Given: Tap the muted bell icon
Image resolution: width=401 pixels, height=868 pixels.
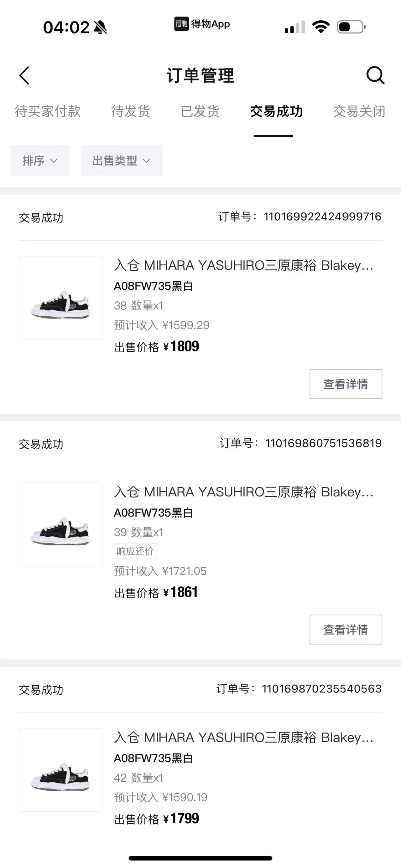Looking at the screenshot, I should click(100, 27).
